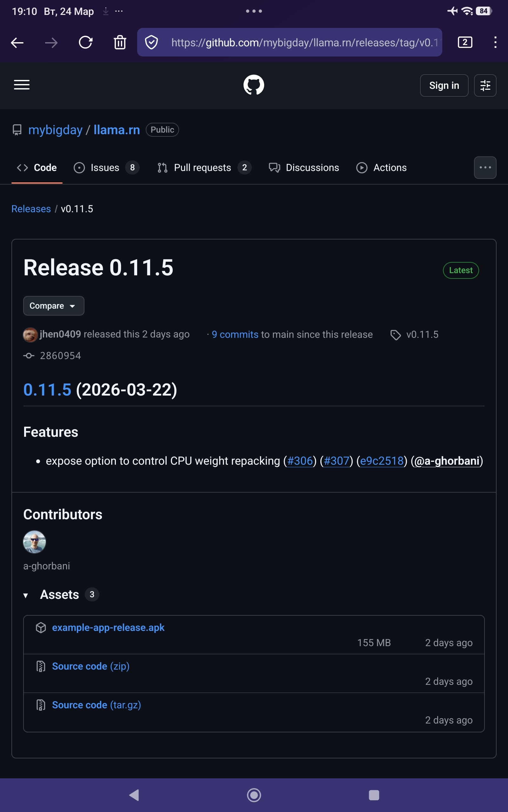
Task: Click the Public visibility badge
Action: point(162,130)
